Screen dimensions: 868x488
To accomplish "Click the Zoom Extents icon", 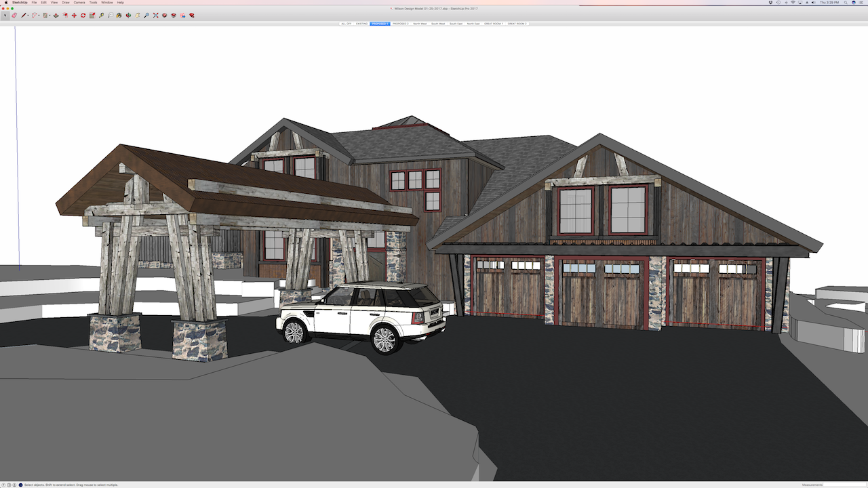I will (x=155, y=16).
